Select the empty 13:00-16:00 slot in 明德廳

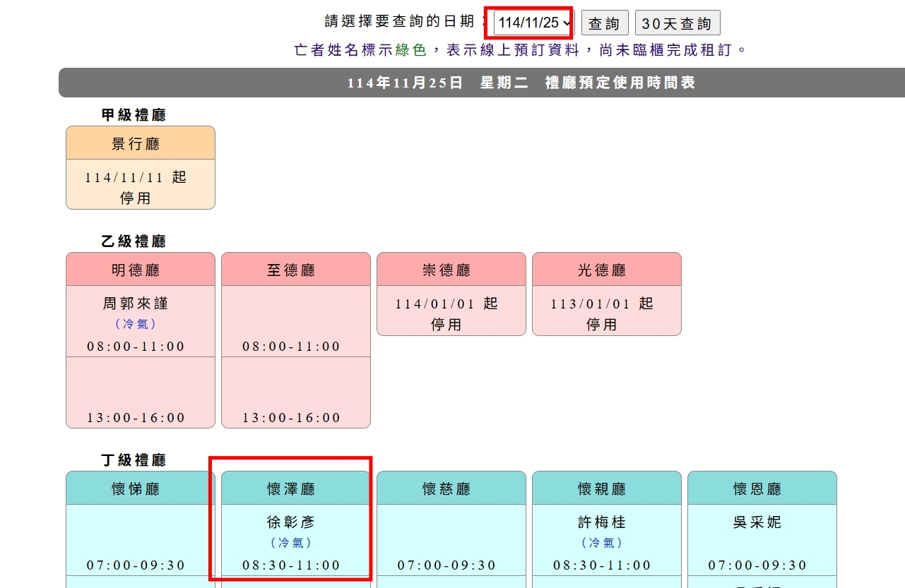point(140,393)
